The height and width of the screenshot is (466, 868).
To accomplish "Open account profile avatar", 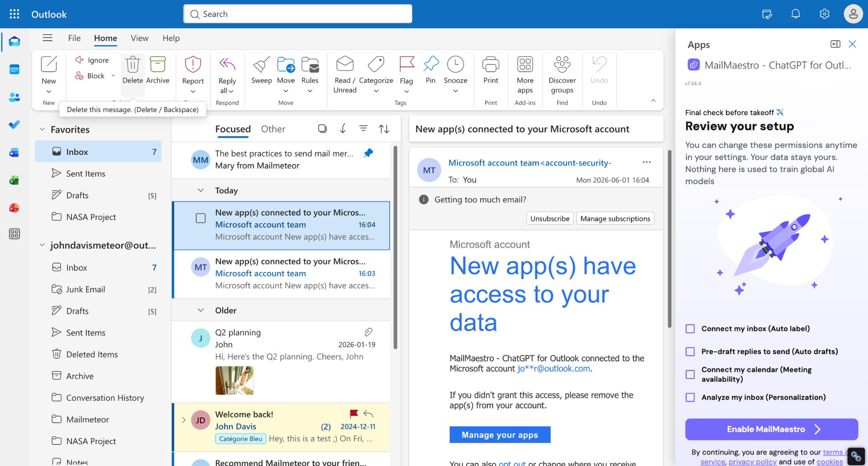I will (x=853, y=14).
